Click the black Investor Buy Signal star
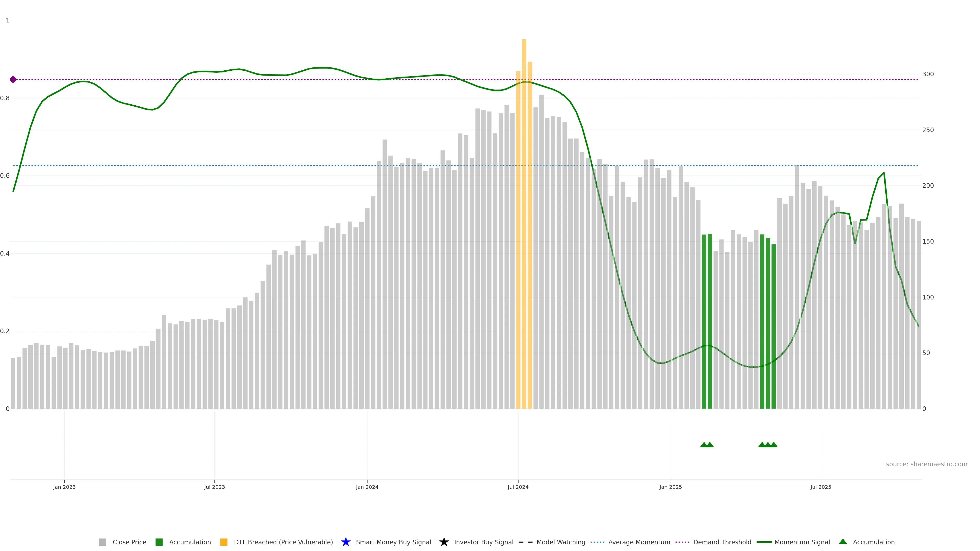Image resolution: width=980 pixels, height=551 pixels. click(x=444, y=542)
